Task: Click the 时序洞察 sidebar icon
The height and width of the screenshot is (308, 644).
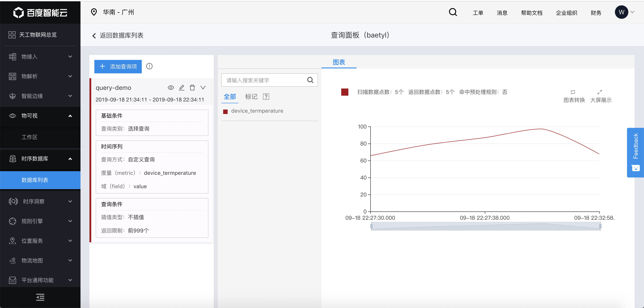Action: [13, 201]
